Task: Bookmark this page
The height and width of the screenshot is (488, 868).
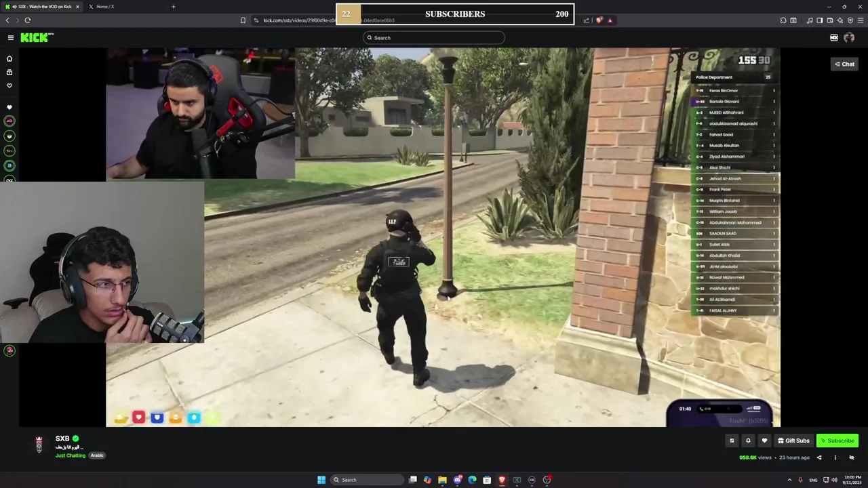Action: click(243, 20)
